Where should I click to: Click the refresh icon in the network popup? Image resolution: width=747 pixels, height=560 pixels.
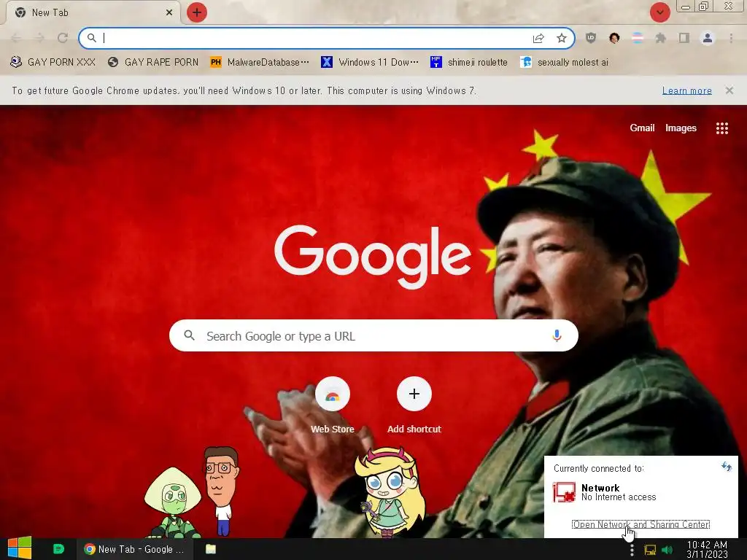pyautogui.click(x=727, y=467)
